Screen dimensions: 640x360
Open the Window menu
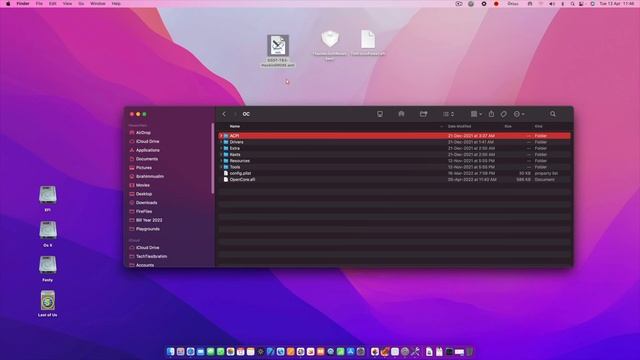[x=98, y=4]
